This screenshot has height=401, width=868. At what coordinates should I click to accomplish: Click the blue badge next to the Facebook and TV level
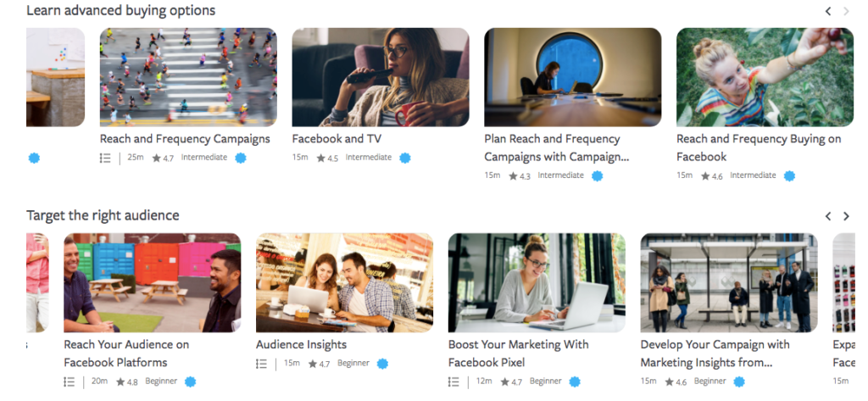coord(405,158)
